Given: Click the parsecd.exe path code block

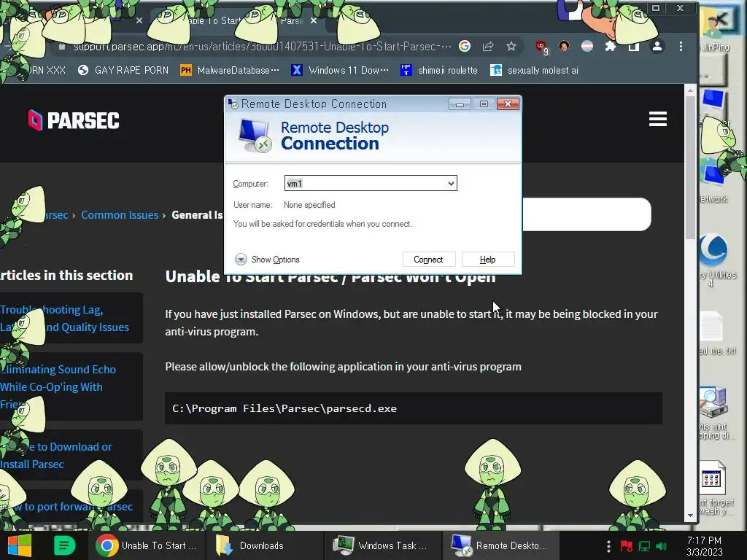Looking at the screenshot, I should pos(414,408).
